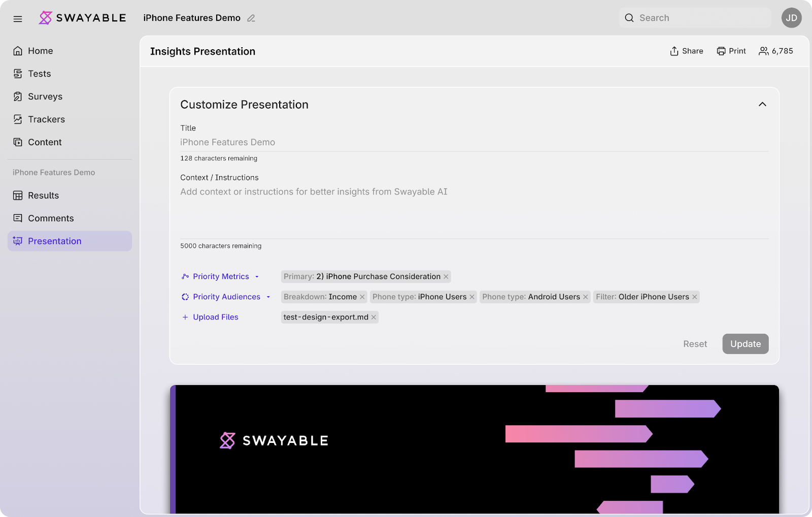812x517 pixels.
Task: Remove the iPhone Purchase Consideration metric tag
Action: [x=446, y=277]
